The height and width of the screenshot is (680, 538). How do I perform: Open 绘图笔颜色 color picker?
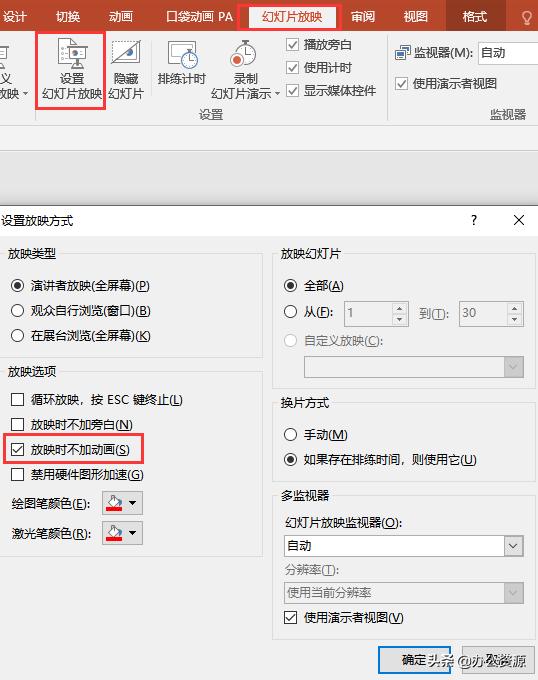pos(122,503)
